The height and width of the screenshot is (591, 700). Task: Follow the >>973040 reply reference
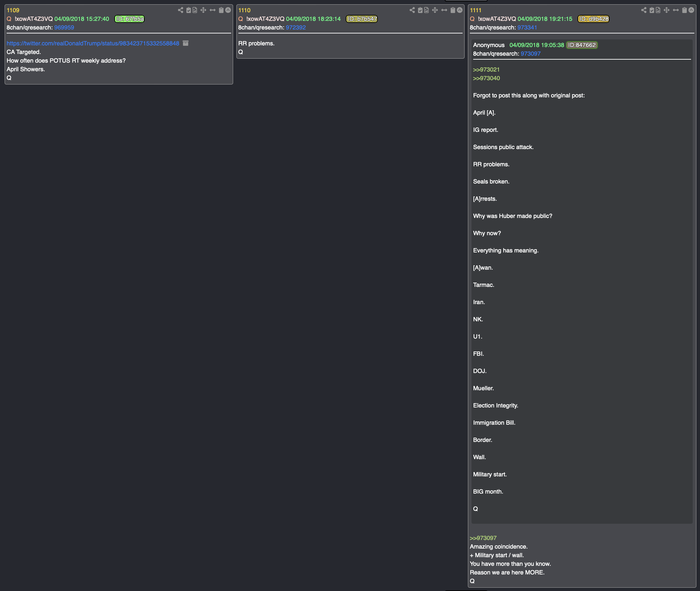click(x=486, y=79)
